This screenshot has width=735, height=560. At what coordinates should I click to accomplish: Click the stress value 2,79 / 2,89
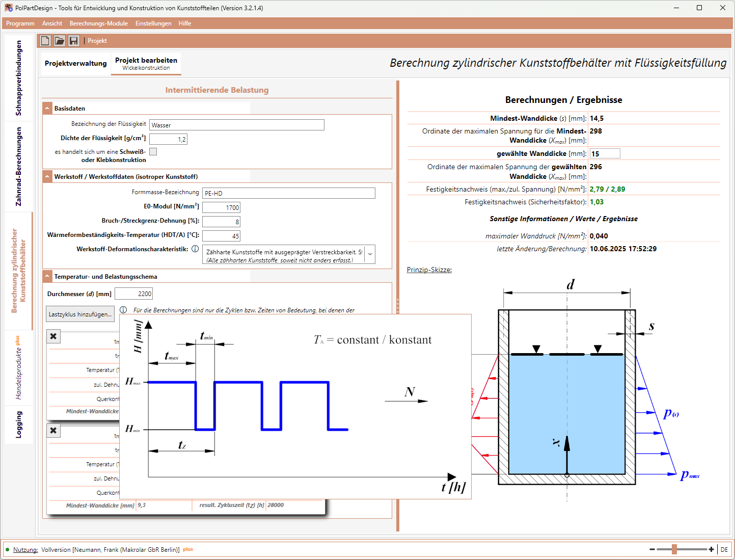click(608, 189)
